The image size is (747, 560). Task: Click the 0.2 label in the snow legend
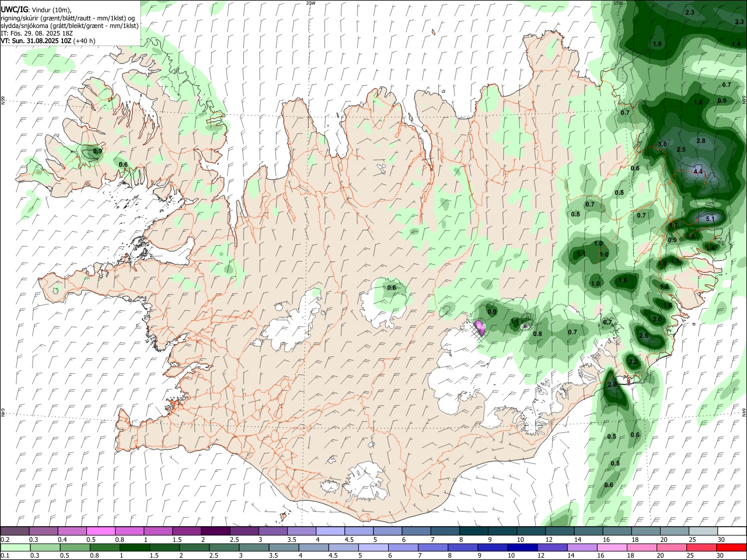5,540
